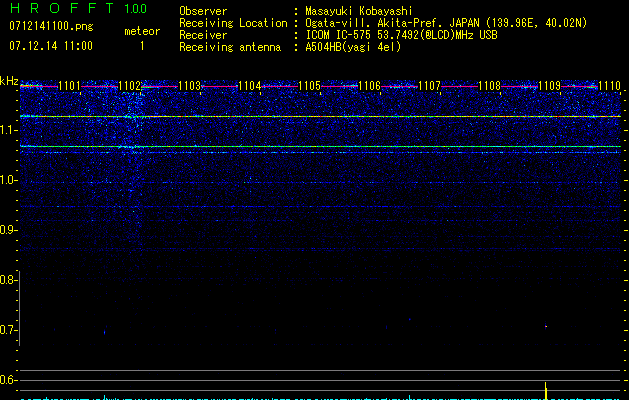Click the HROFFT title text

click(x=61, y=9)
